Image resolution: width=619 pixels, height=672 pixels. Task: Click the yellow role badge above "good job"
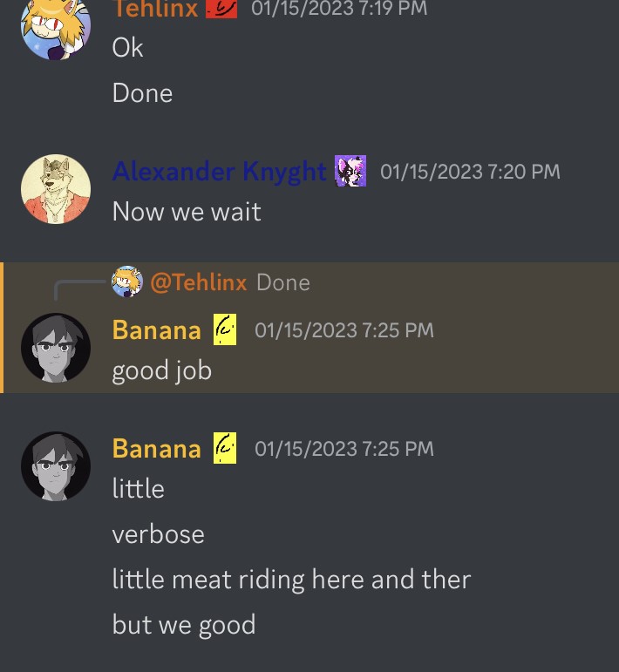pos(225,330)
